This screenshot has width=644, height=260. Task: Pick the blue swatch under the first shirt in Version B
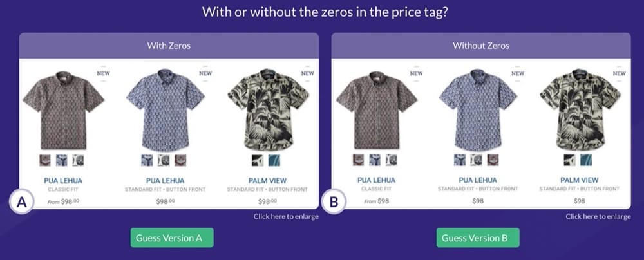pyautogui.click(x=375, y=160)
